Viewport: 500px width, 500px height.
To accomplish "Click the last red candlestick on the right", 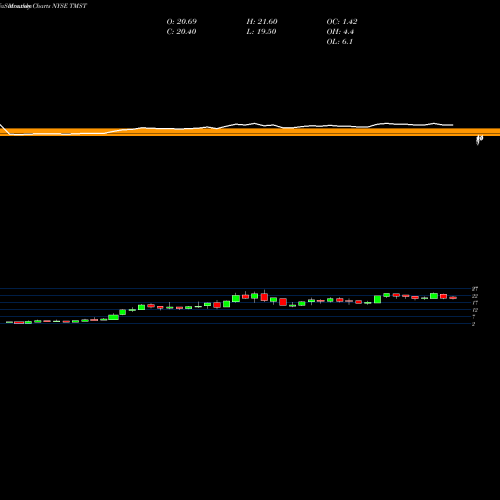I will tap(453, 298).
